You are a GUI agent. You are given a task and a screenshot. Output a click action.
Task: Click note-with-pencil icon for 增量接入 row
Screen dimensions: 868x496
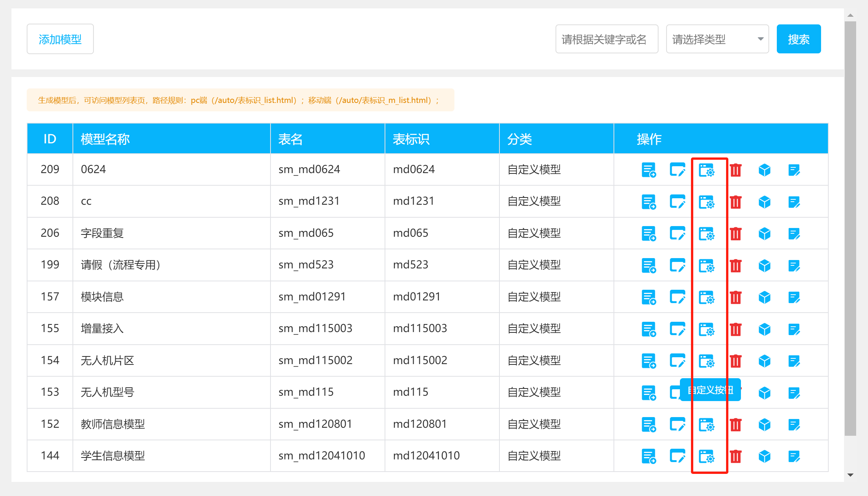coord(794,329)
